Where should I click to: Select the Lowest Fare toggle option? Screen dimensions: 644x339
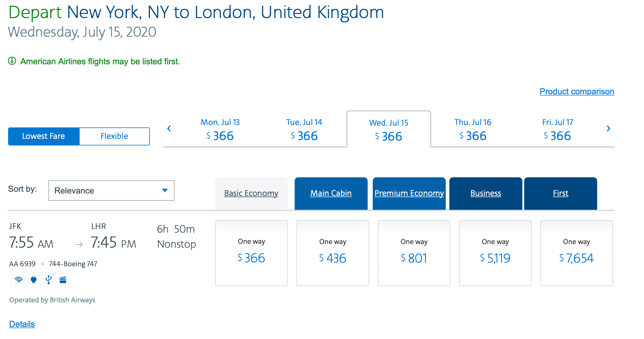click(44, 136)
